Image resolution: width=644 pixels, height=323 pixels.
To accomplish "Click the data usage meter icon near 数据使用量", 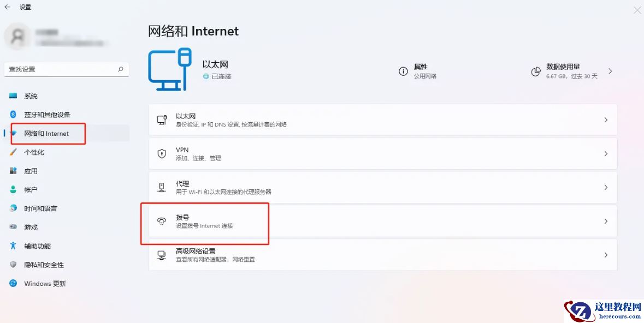I will [537, 71].
